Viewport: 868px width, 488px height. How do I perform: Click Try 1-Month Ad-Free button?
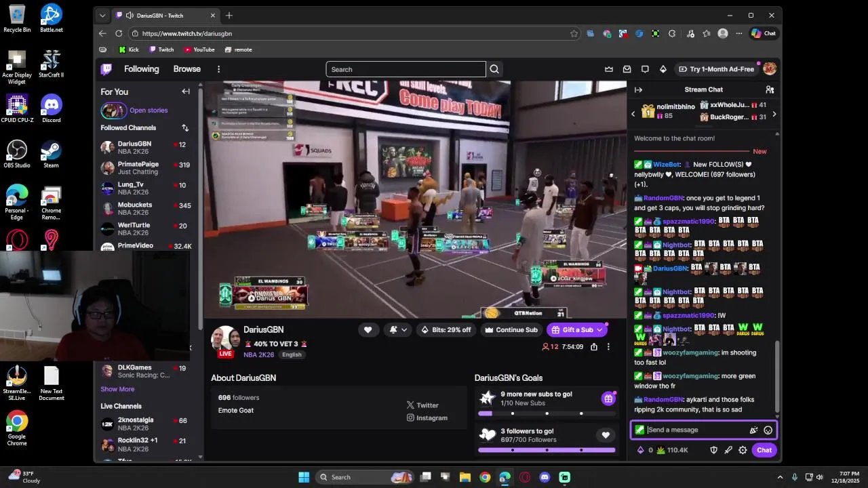pyautogui.click(x=715, y=69)
